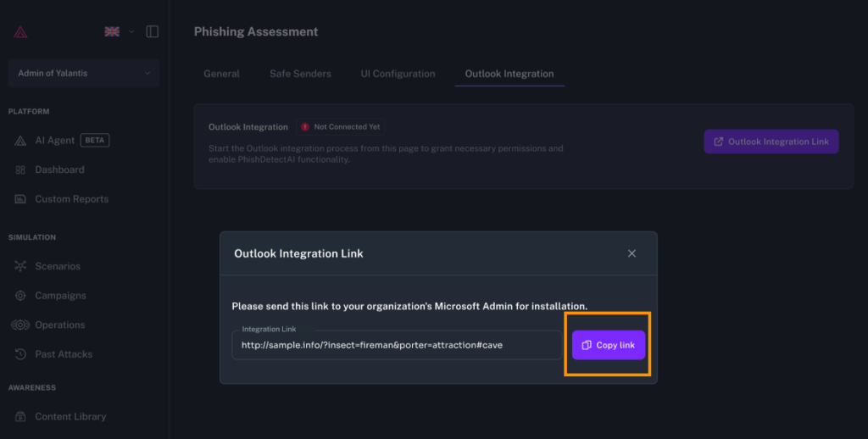Click the Scenarios sidebar icon
This screenshot has height=439, width=868.
point(20,266)
